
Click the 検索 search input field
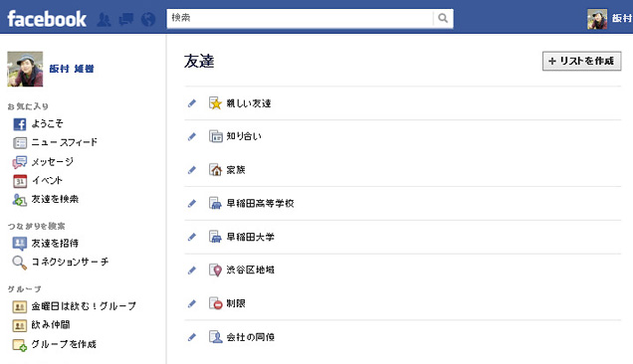[300, 18]
